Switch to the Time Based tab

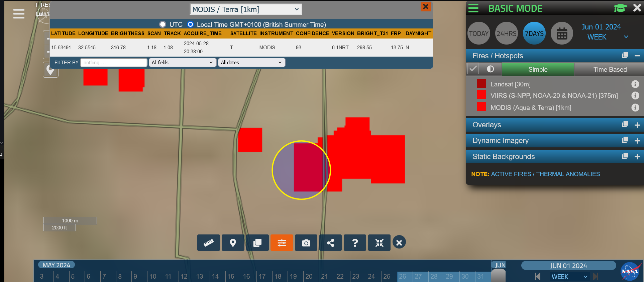point(610,69)
